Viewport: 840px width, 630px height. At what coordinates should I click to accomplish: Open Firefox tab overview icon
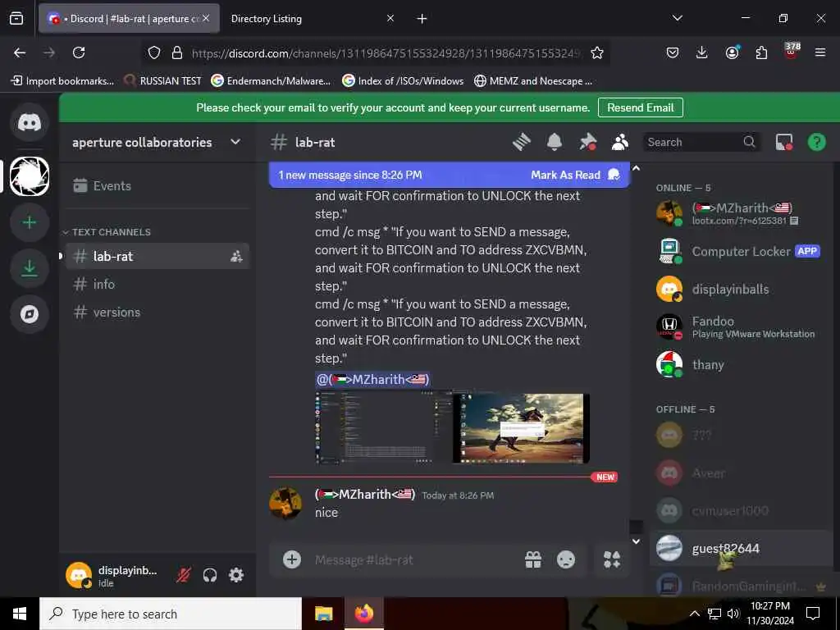point(16,19)
